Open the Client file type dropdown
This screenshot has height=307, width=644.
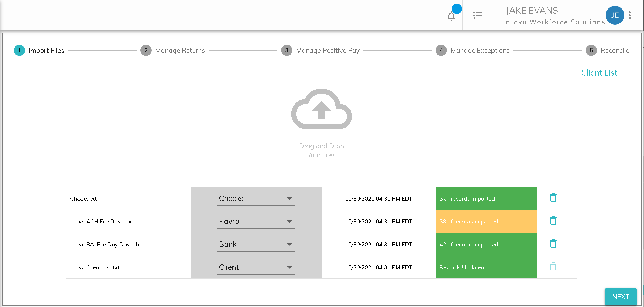pos(256,267)
